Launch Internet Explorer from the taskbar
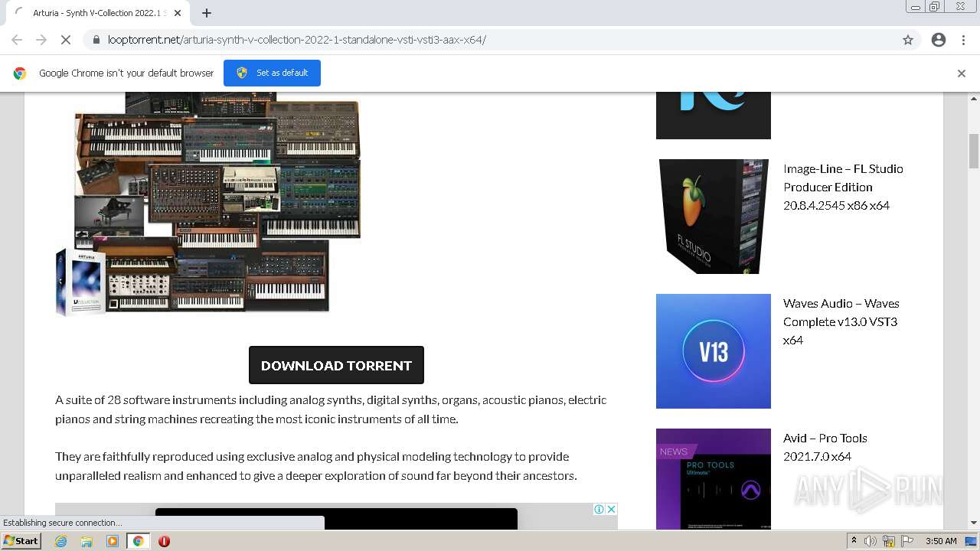Viewport: 980px width, 551px height. pyautogui.click(x=61, y=541)
